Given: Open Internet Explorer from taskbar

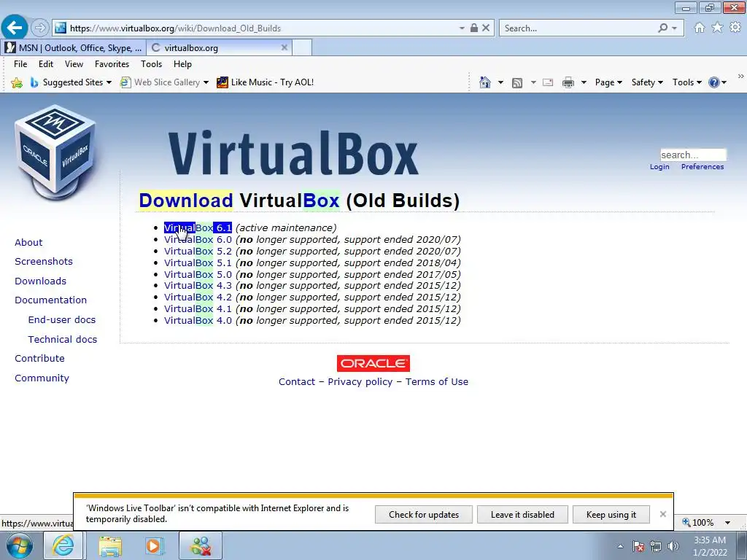Looking at the screenshot, I should (63, 545).
